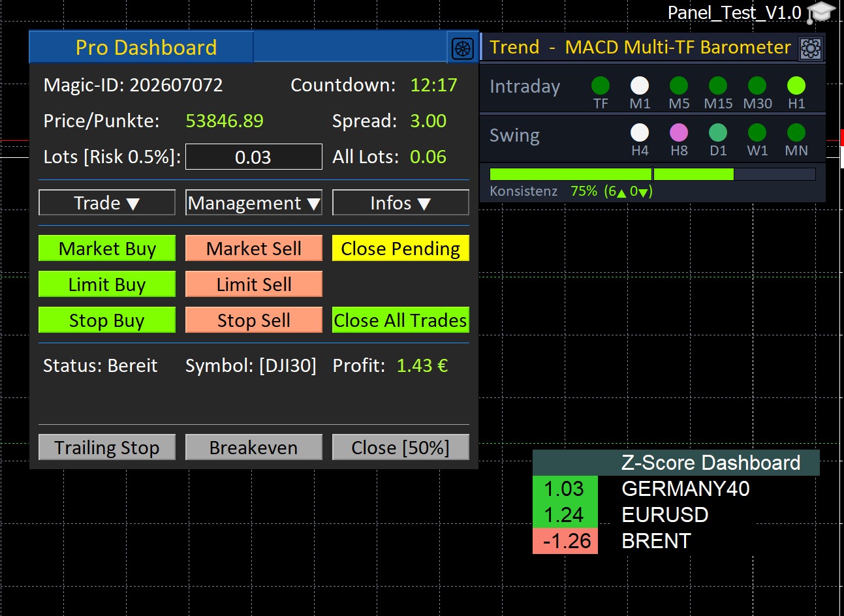Click the Market Buy button
Image resolution: width=844 pixels, height=616 pixels.
[x=107, y=249]
